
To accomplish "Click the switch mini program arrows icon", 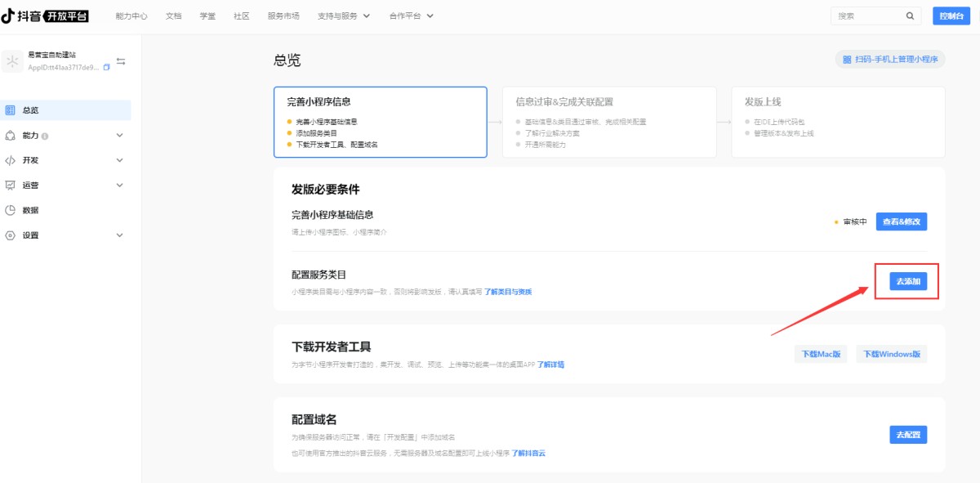I will tap(121, 61).
